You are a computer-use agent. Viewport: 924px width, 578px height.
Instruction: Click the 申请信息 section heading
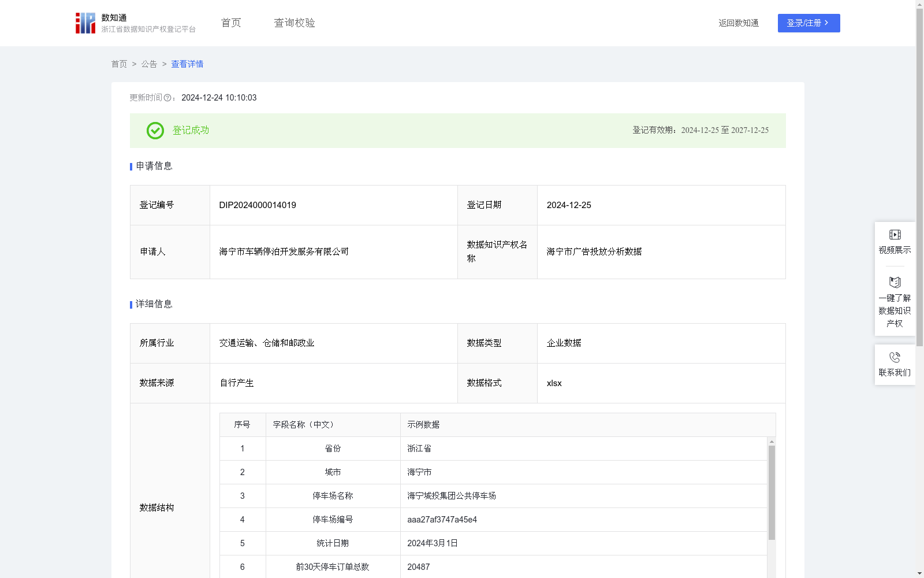click(x=154, y=166)
